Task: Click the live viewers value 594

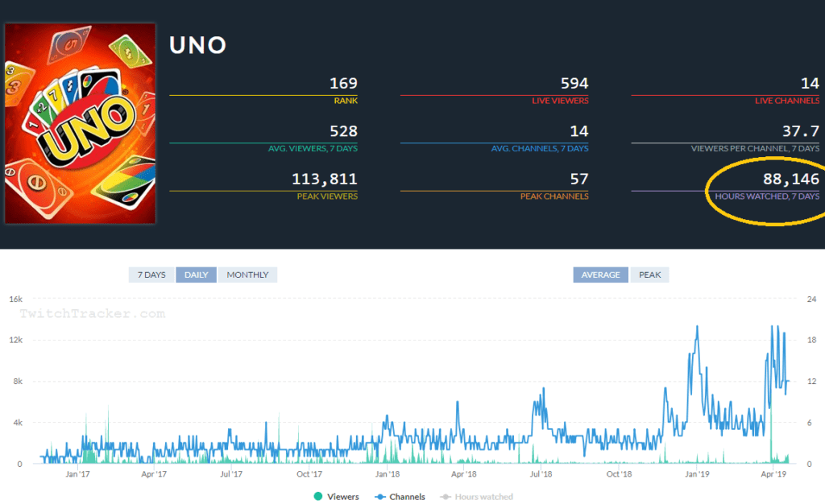Action: pos(574,83)
